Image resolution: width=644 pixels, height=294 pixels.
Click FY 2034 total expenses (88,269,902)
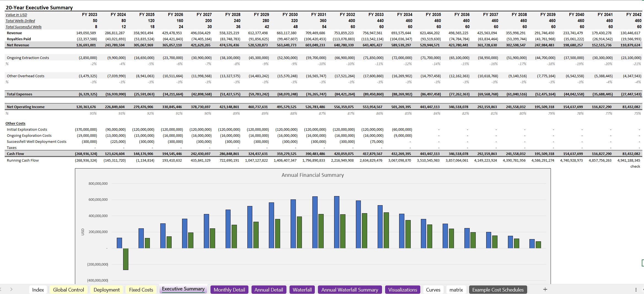point(402,94)
